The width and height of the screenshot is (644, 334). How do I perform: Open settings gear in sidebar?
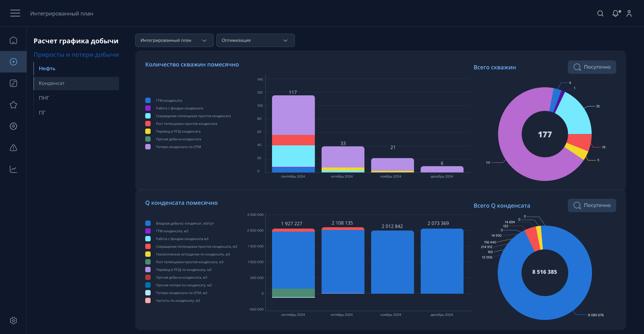(13, 321)
